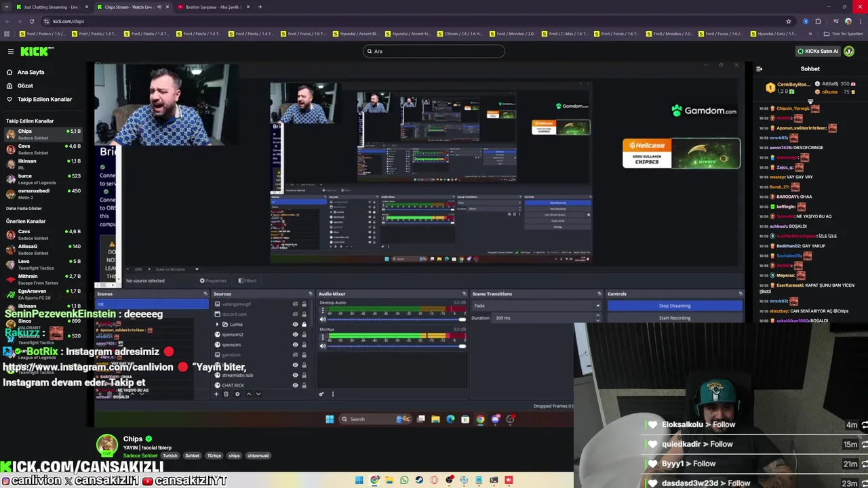Pop out the Controls dock
Viewport: 868px width, 488px height.
[740, 294]
